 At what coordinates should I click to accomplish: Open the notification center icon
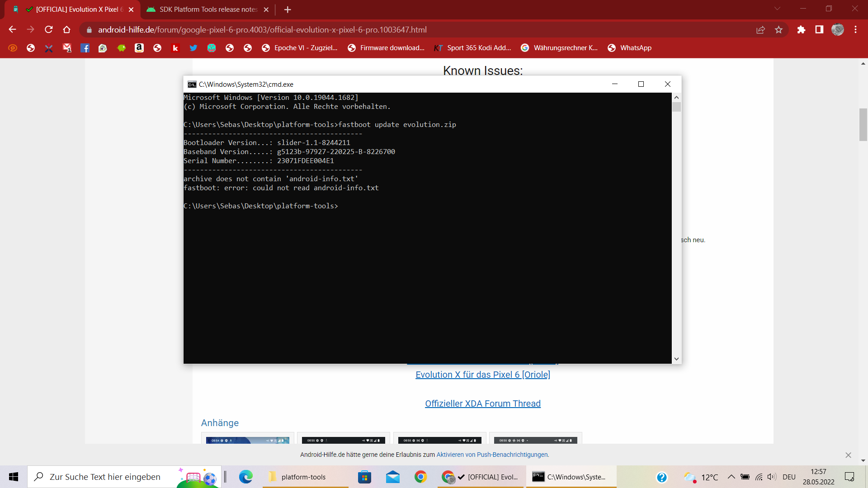849,477
